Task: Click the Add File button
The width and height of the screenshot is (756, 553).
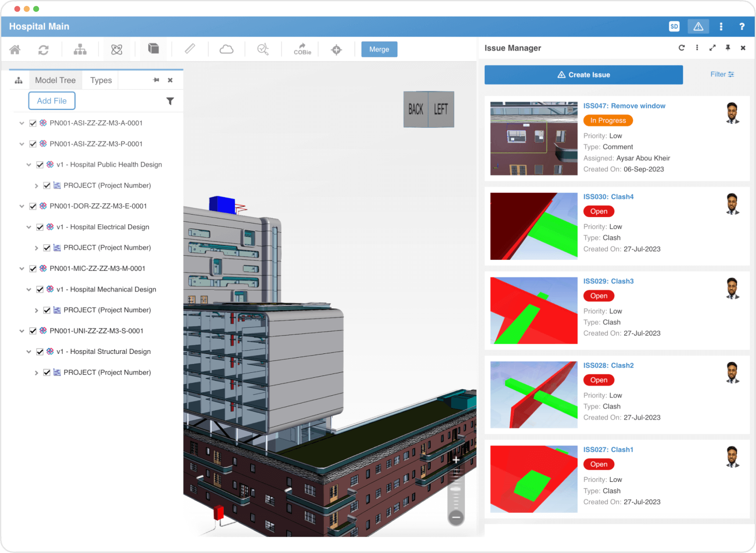Action: click(52, 101)
